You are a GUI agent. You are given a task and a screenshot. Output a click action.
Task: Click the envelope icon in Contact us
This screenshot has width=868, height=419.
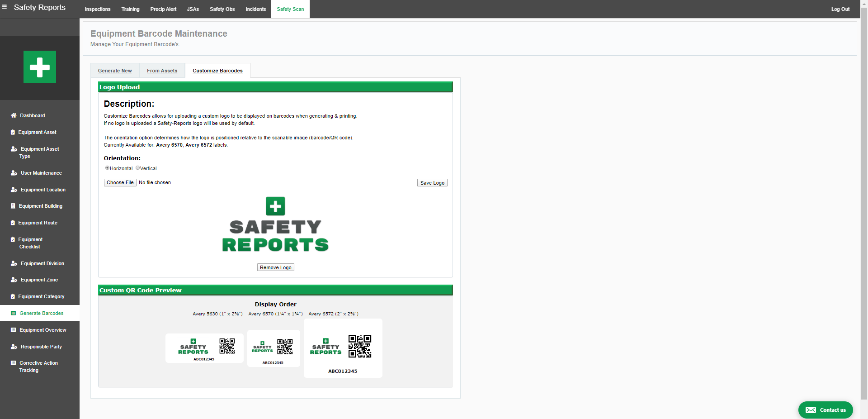pos(811,410)
